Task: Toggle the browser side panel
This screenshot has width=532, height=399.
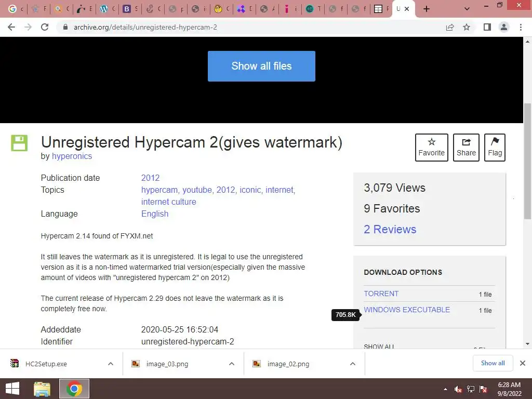Action: coord(487,27)
